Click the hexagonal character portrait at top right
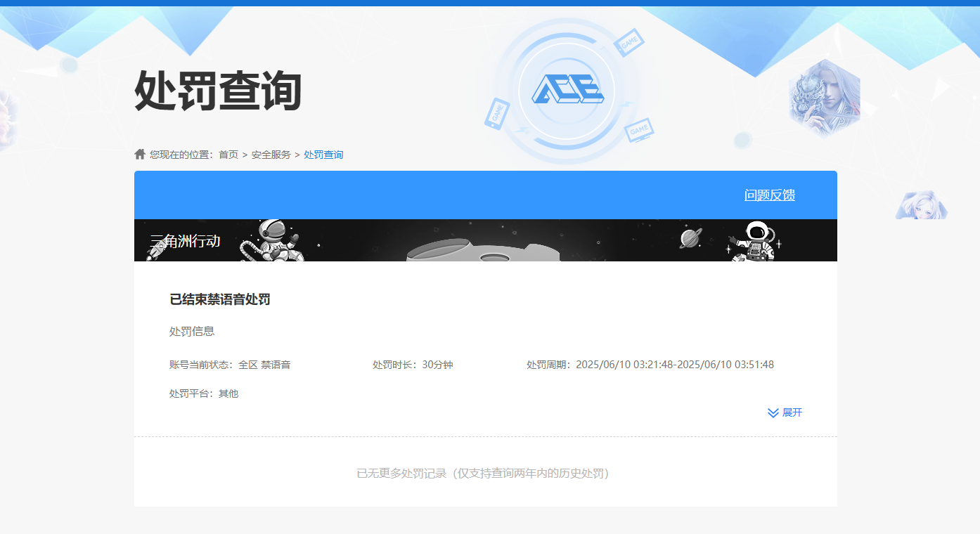This screenshot has height=534, width=980. click(825, 98)
